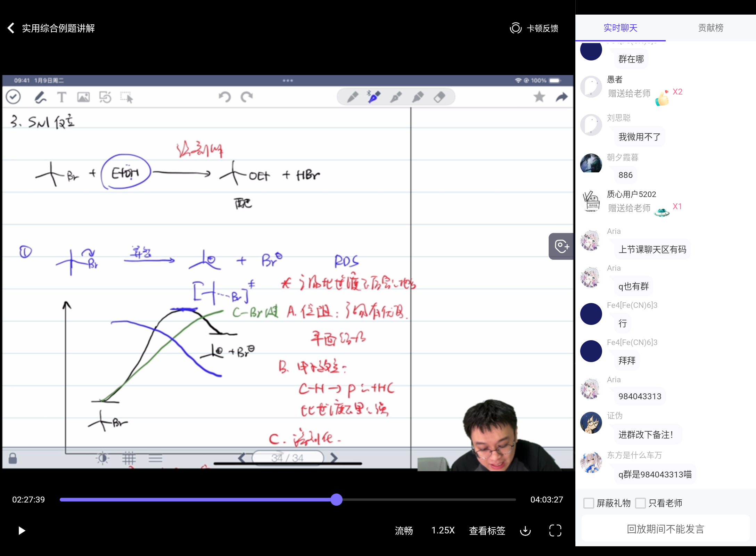Open the 流畅 video quality selector

click(x=404, y=531)
